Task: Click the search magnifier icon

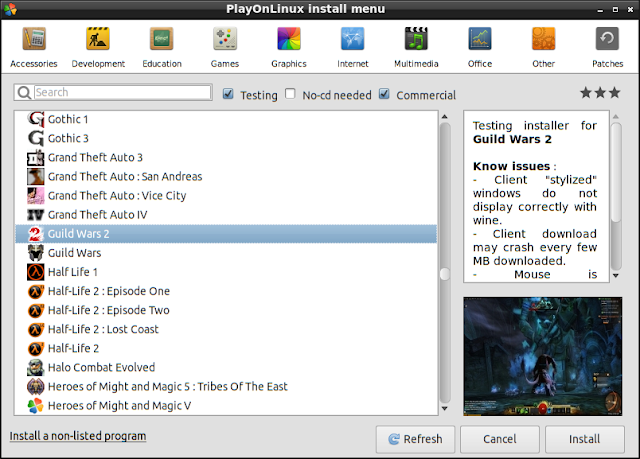Action: click(x=24, y=93)
